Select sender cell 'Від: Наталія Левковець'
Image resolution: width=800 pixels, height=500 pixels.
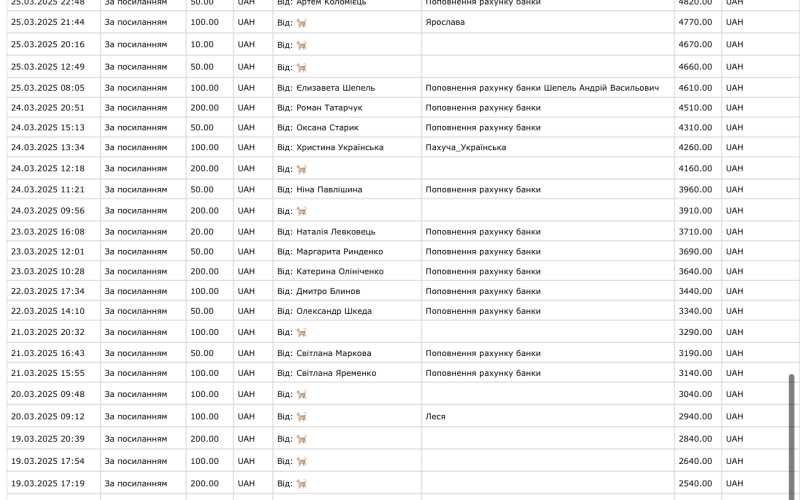(347, 232)
